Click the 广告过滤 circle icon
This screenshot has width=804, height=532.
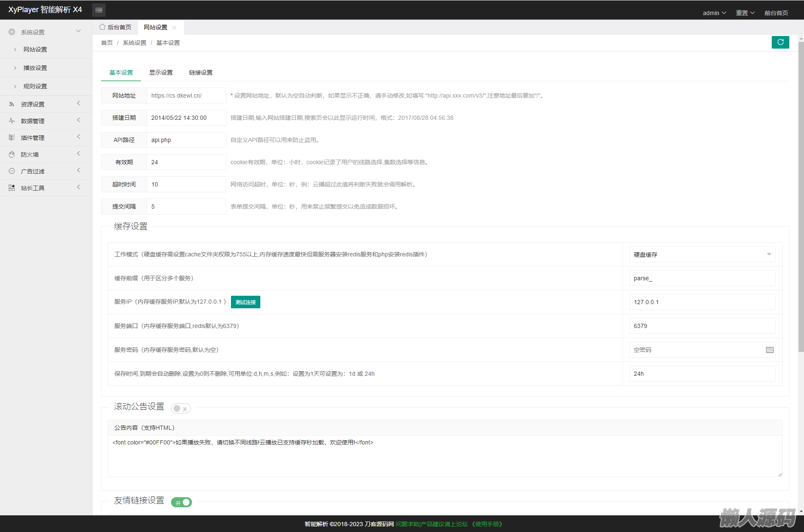coord(12,171)
